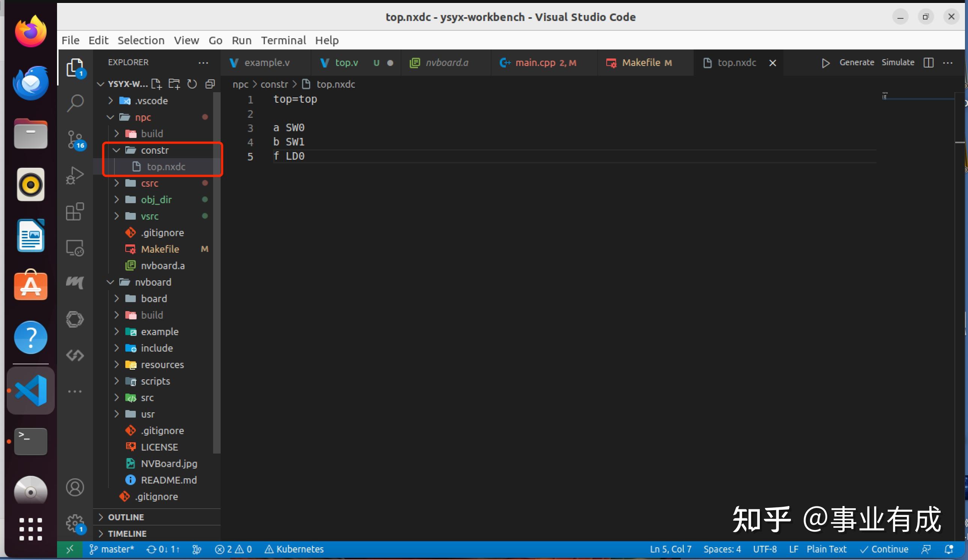This screenshot has width=968, height=560.
Task: Open Makefile in the npc folder
Action: [x=160, y=249]
